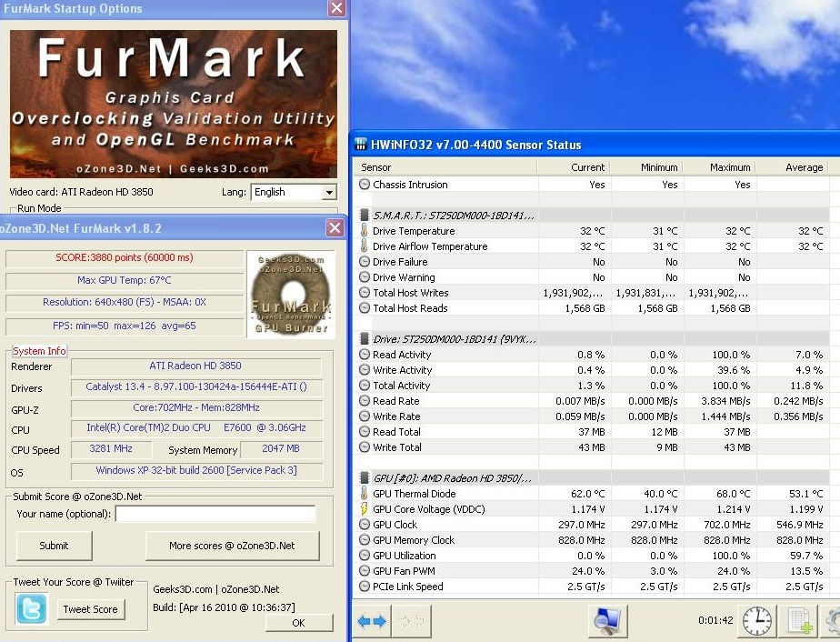Click the FurMark banner image
This screenshot has width=840, height=642.
(x=174, y=104)
